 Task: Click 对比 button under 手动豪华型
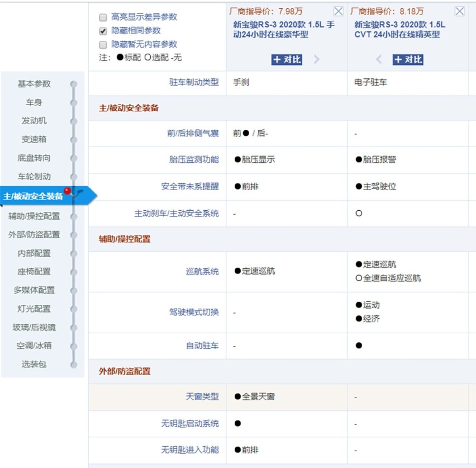[287, 60]
